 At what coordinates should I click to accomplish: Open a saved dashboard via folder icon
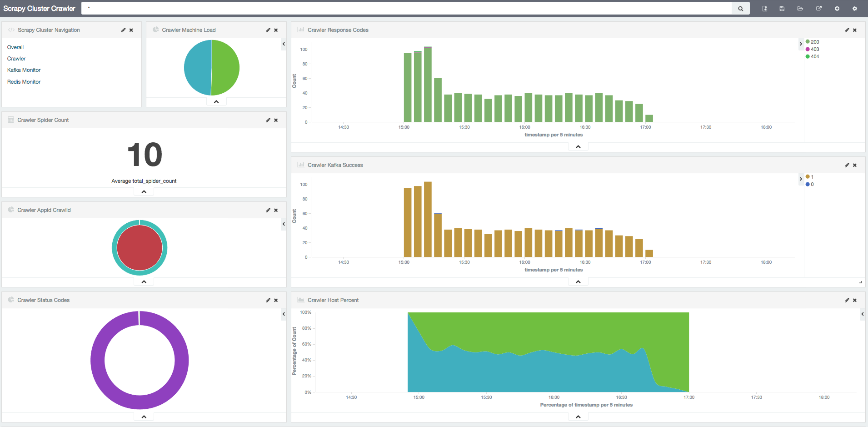tap(800, 9)
